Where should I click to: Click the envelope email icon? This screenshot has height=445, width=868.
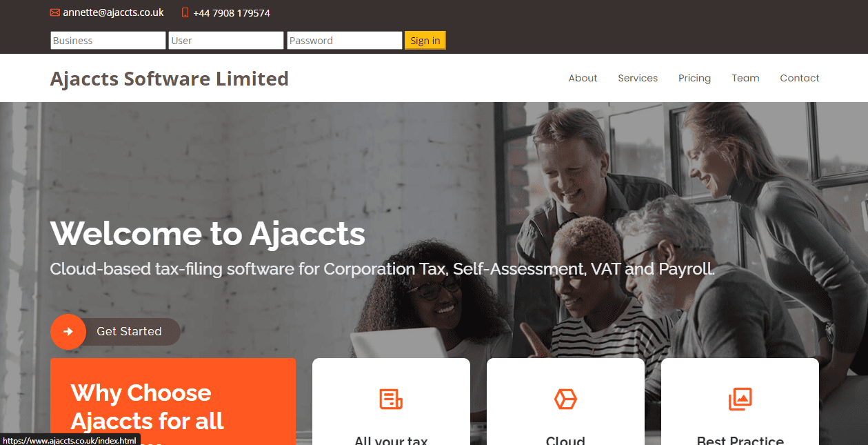(x=55, y=13)
